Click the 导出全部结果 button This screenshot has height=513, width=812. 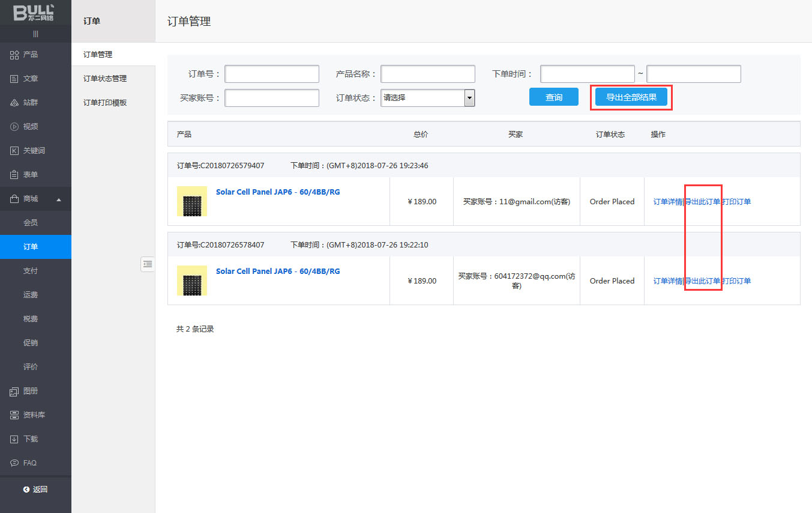[x=631, y=97]
